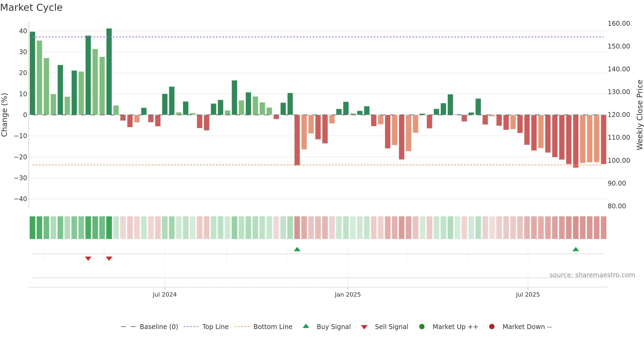Click the Weekly Close Price axis title

click(640, 115)
